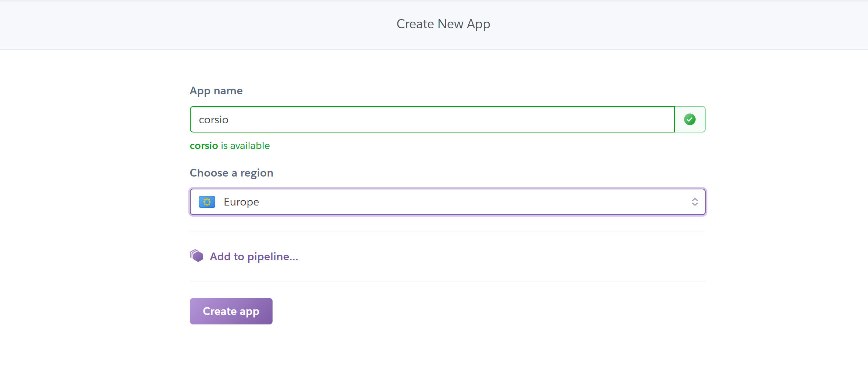The image size is (868, 367).
Task: Click the region selector's up-down chevron arrows
Action: [695, 202]
